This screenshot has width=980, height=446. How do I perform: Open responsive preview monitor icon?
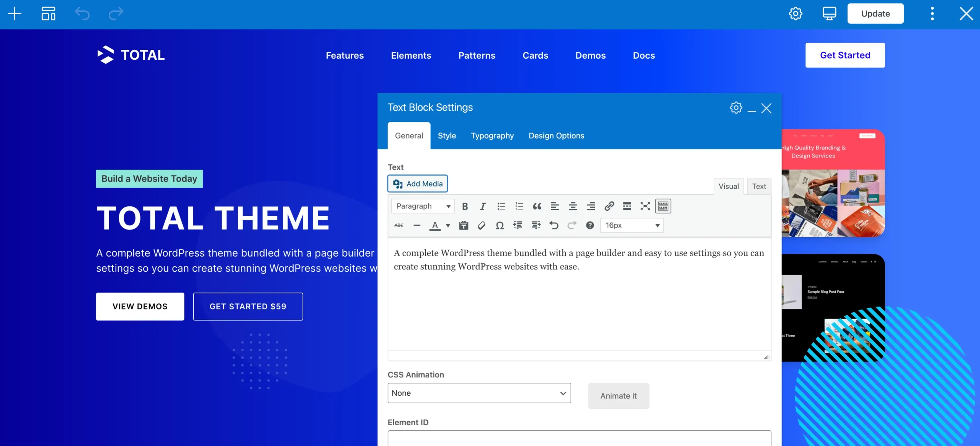(x=829, y=14)
